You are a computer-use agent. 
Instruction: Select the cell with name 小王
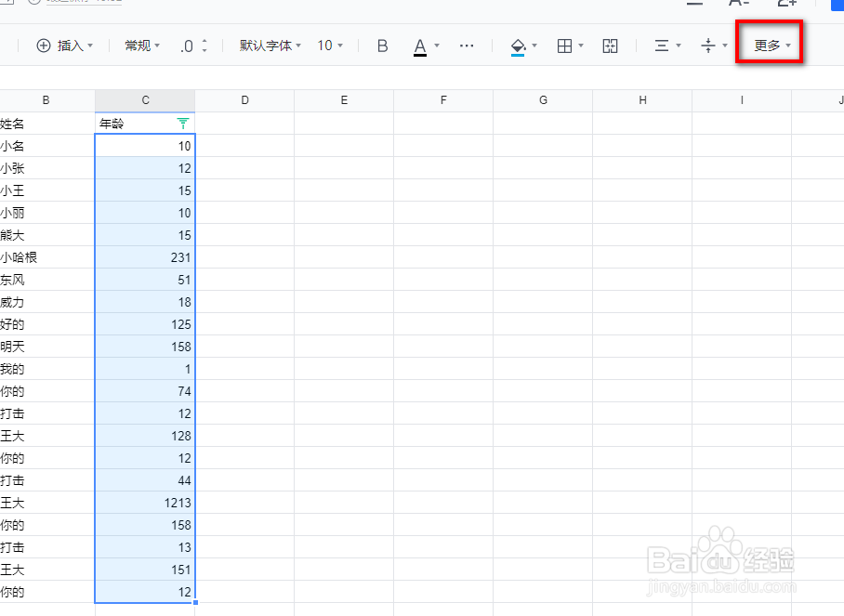click(x=47, y=190)
